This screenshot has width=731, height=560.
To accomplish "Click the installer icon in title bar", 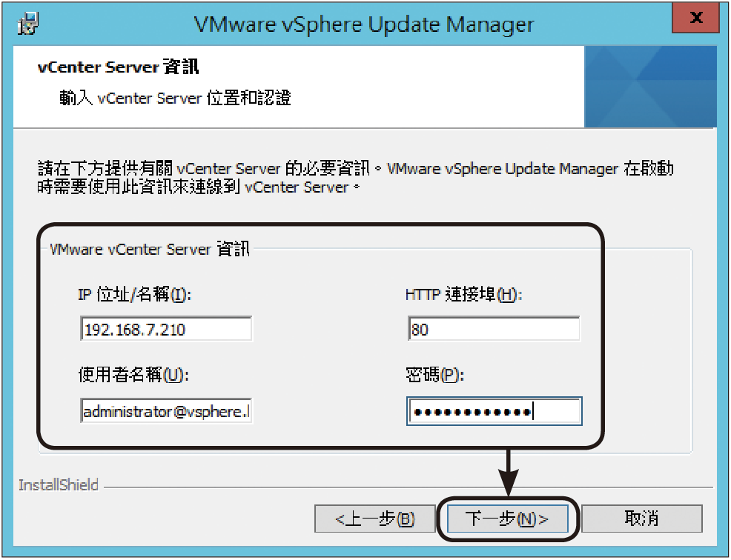I will [28, 24].
